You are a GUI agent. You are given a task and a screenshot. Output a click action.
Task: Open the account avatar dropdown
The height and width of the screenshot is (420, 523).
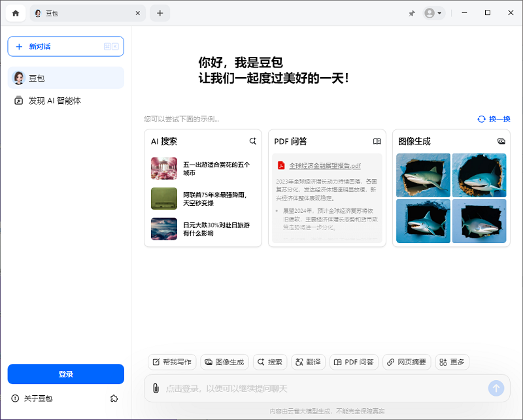432,12
